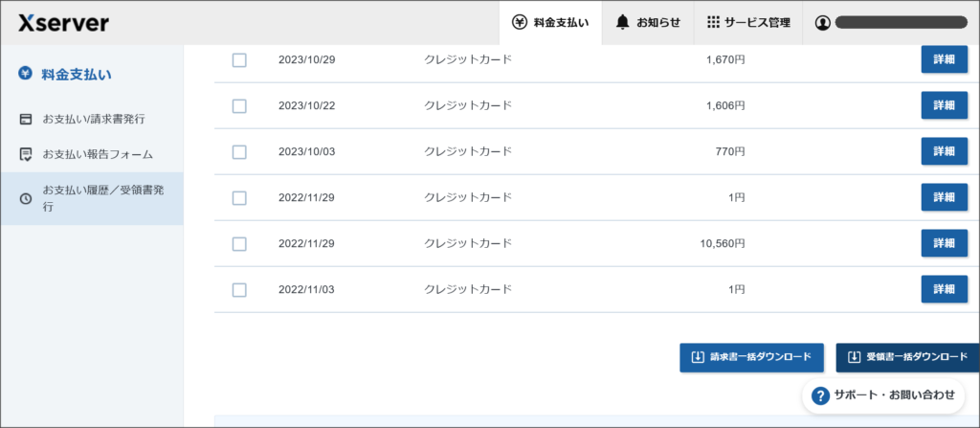
Task: Click the date 2023/10/03
Action: click(307, 152)
